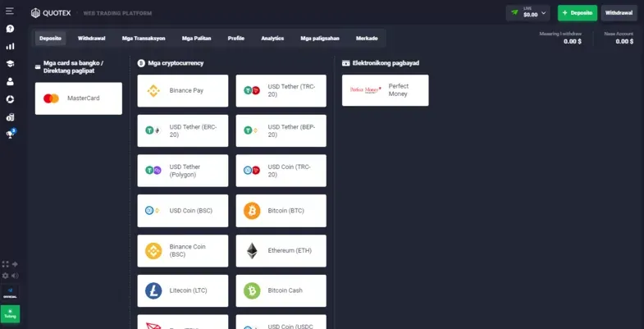Expand the LIVE $0.00 account dropdown
The height and width of the screenshot is (329, 644).
click(528, 13)
